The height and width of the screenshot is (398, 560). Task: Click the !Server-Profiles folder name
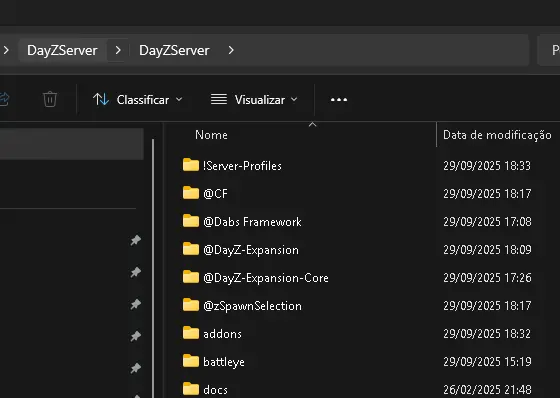pos(242,166)
